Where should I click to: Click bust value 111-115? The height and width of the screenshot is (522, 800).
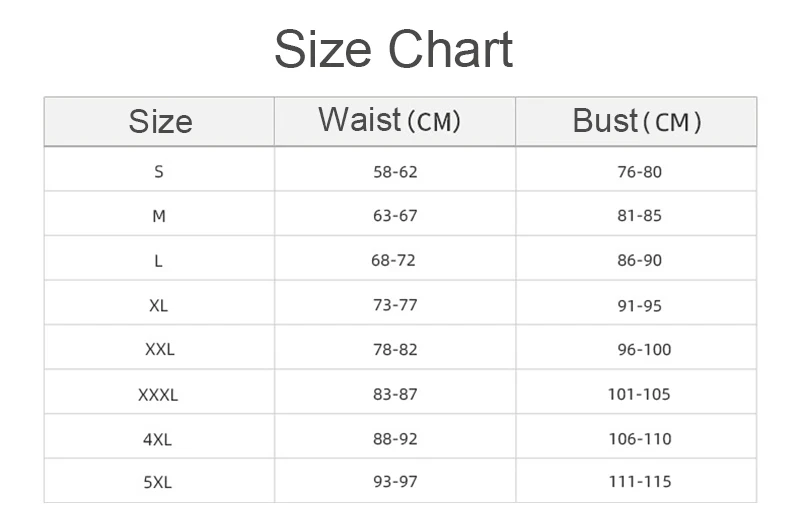coord(640,482)
